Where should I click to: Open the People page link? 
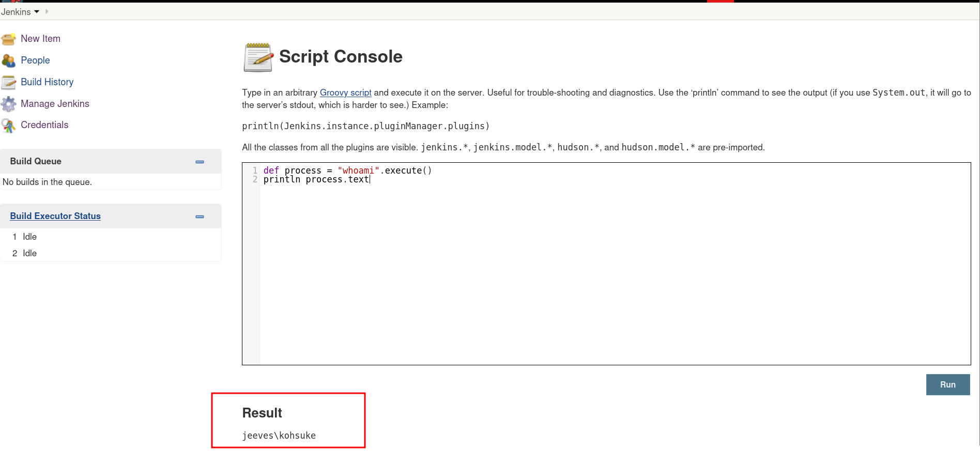35,60
